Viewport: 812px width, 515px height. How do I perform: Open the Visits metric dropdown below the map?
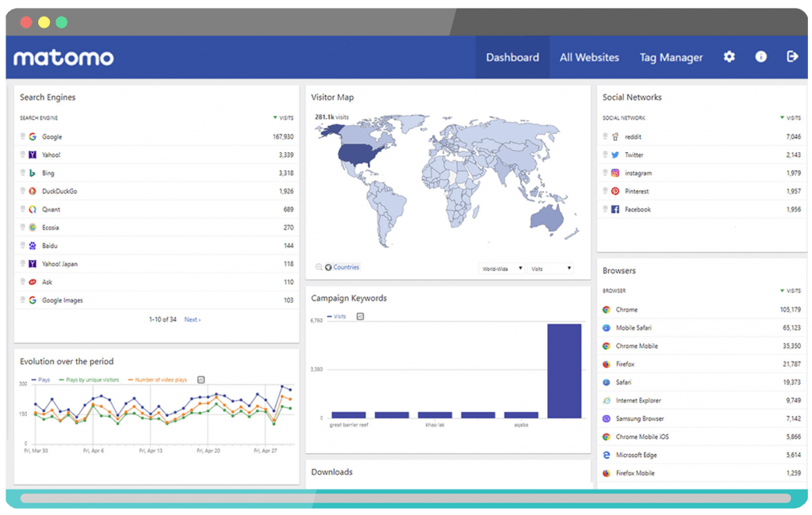pyautogui.click(x=549, y=268)
